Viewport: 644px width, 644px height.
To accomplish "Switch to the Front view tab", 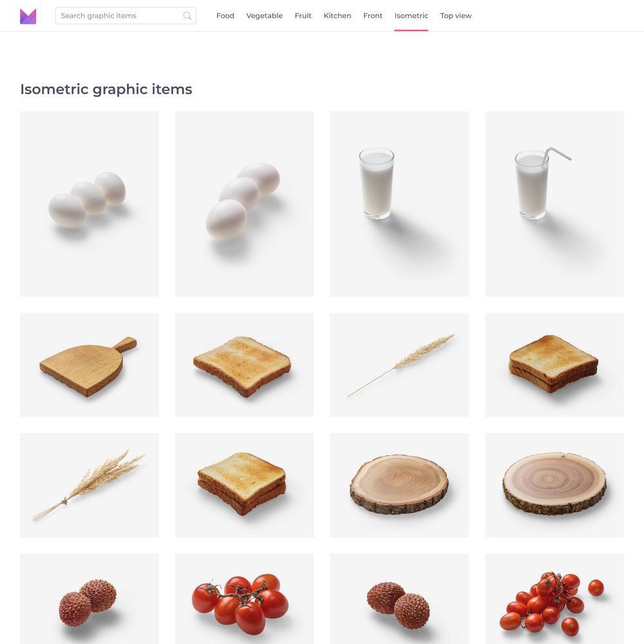I will (x=373, y=15).
